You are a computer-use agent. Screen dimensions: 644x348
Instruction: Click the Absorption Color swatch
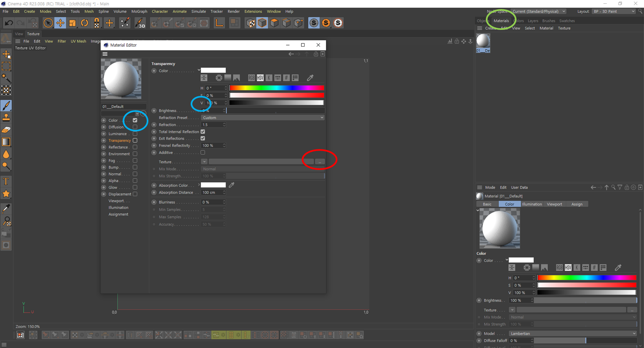[213, 185]
